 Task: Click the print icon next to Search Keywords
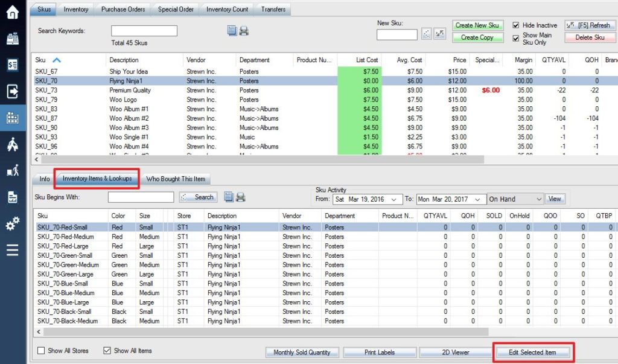[x=244, y=31]
